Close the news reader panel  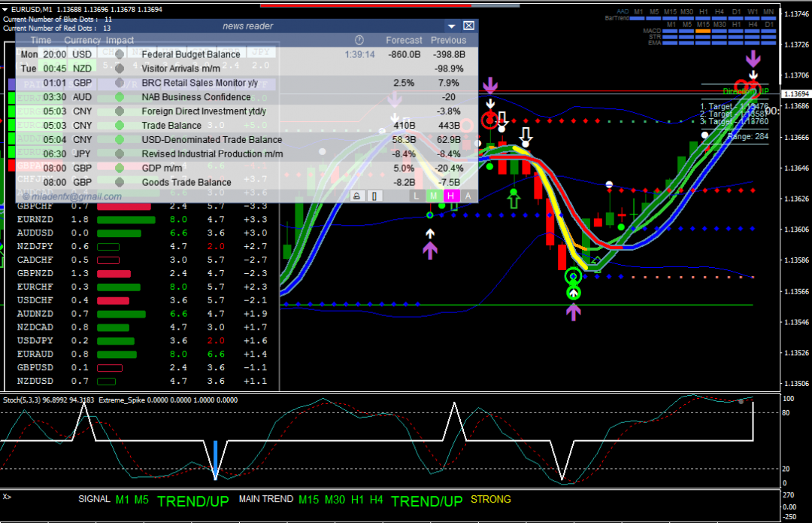468,26
